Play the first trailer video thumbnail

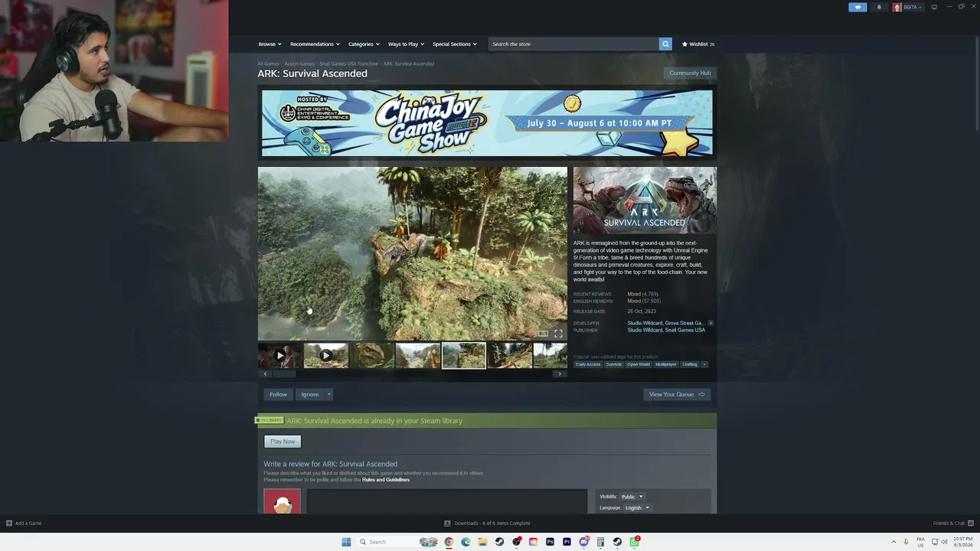pos(280,356)
